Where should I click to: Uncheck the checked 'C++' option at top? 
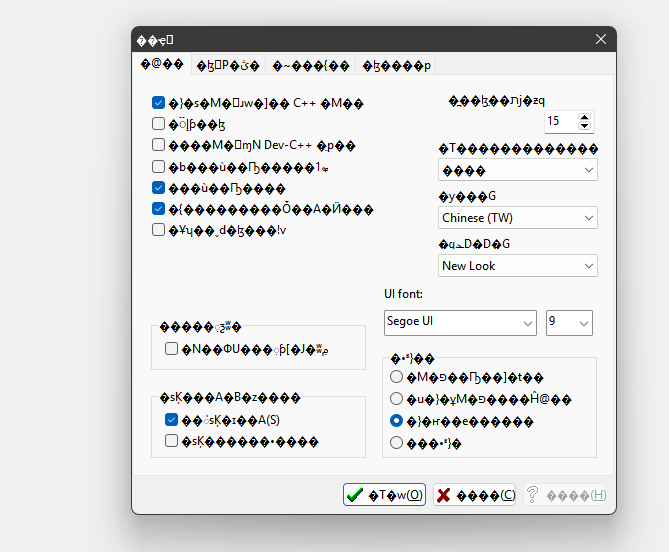[x=158, y=103]
